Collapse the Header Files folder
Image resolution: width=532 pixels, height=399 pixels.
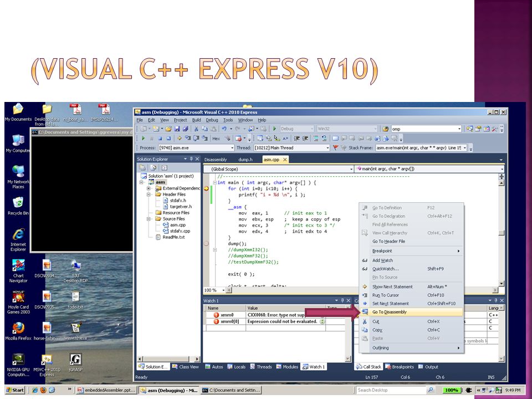[x=149, y=195]
